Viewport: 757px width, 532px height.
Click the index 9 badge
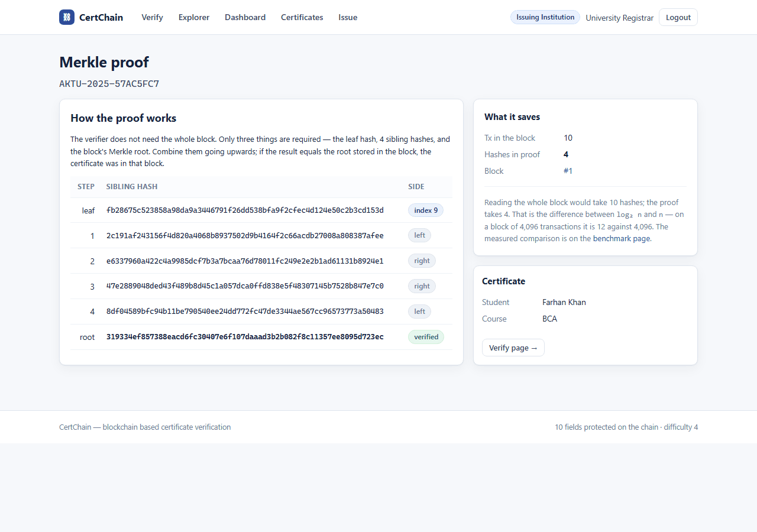(x=426, y=210)
